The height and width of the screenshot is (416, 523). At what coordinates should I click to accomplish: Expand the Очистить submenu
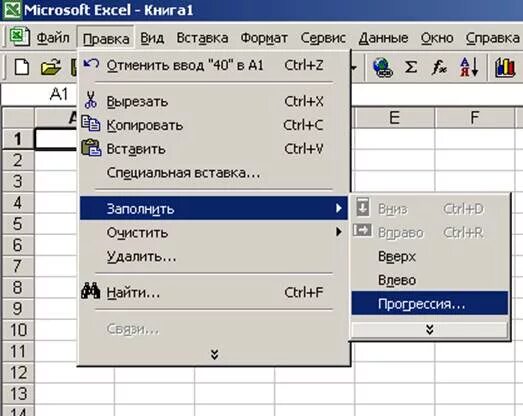point(213,232)
